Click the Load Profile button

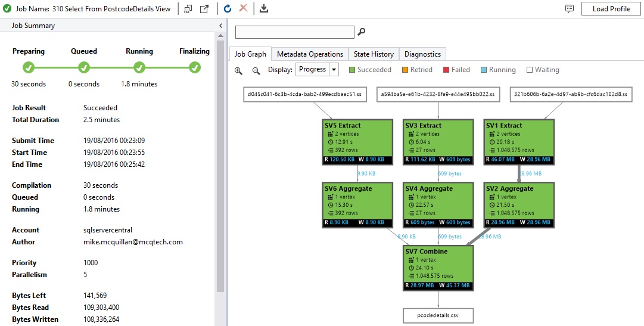tap(611, 8)
